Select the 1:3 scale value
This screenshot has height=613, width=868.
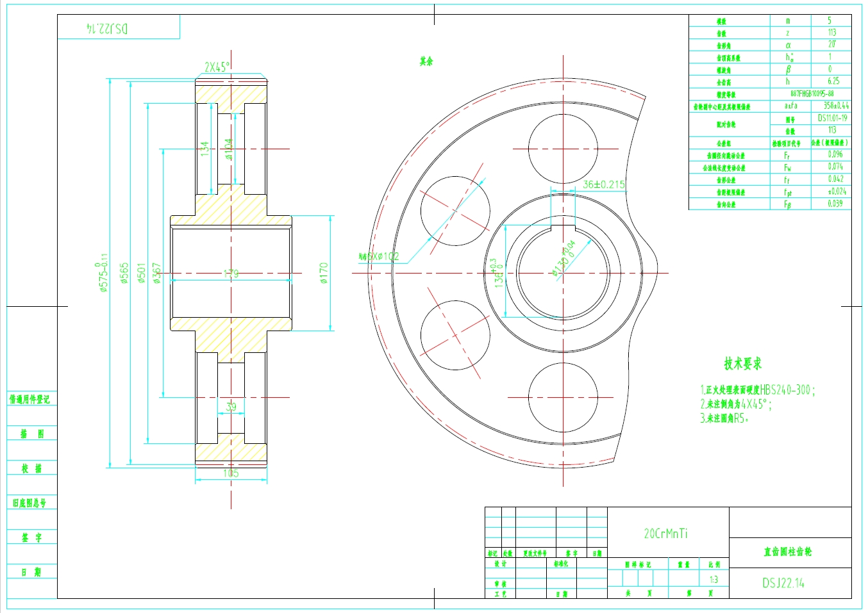[x=714, y=580]
